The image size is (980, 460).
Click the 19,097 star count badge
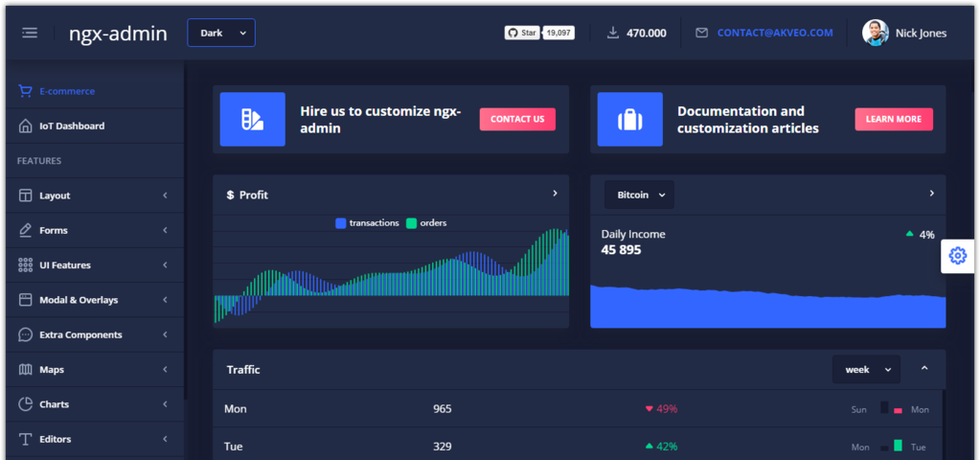tap(558, 34)
